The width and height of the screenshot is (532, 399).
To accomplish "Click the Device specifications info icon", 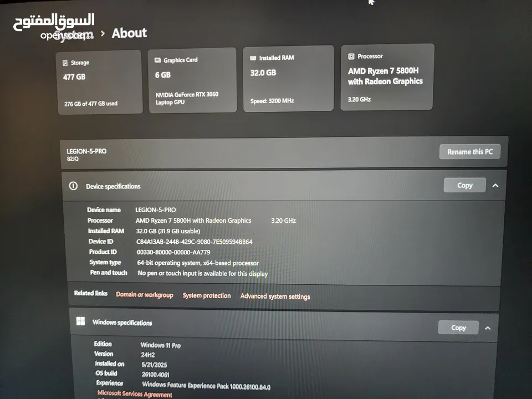I will coord(73,186).
